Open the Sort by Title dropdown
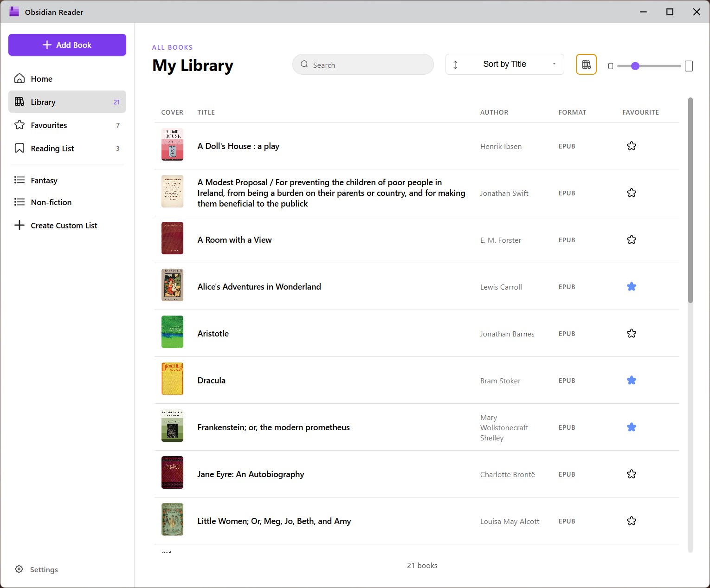The width and height of the screenshot is (710, 588). pyautogui.click(x=504, y=64)
